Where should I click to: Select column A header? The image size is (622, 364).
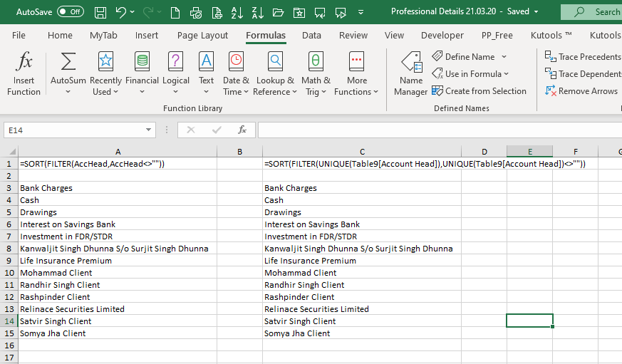coord(118,152)
